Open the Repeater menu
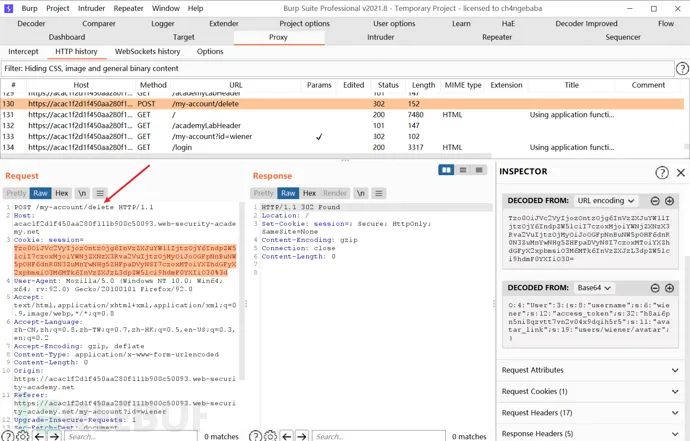 point(128,8)
